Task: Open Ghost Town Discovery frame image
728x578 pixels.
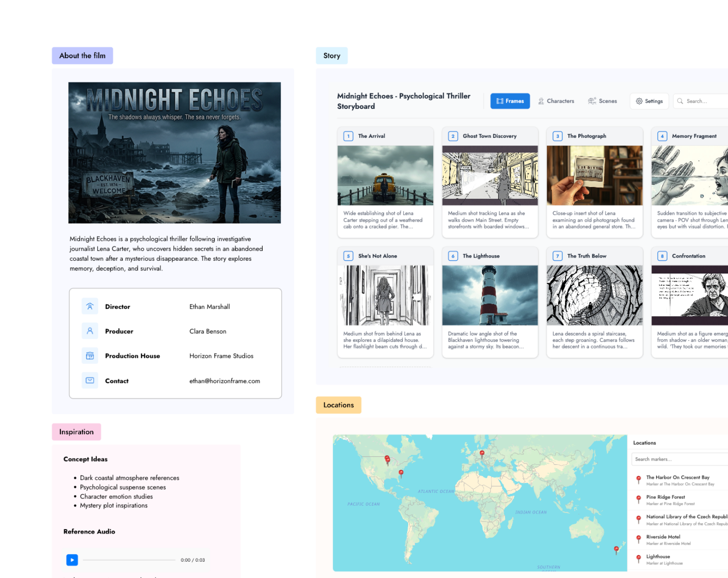Action: pos(490,175)
